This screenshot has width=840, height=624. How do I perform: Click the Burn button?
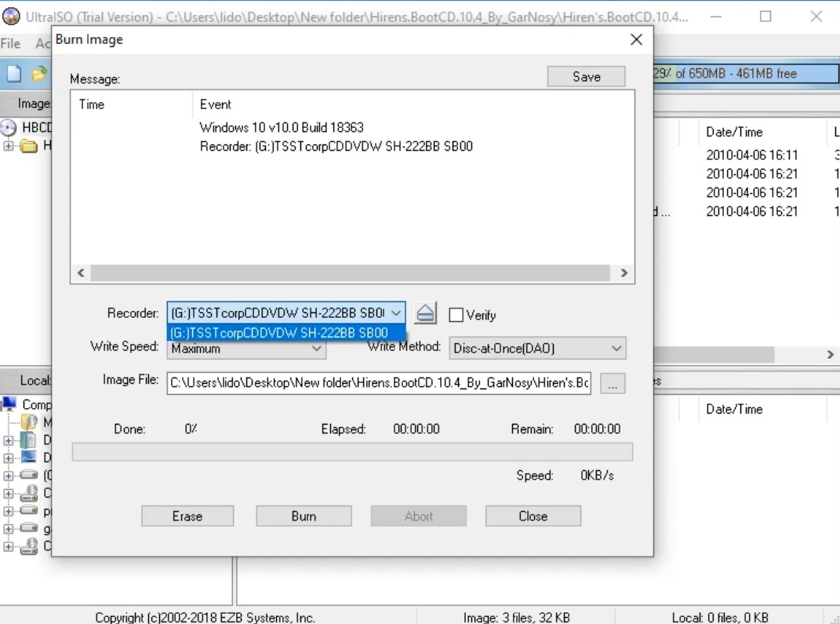(x=304, y=516)
